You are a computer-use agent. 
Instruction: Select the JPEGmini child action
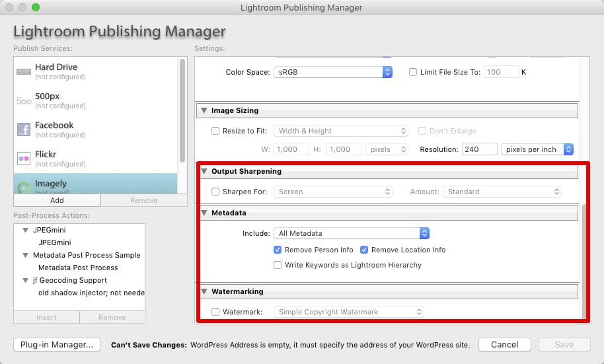coord(55,242)
